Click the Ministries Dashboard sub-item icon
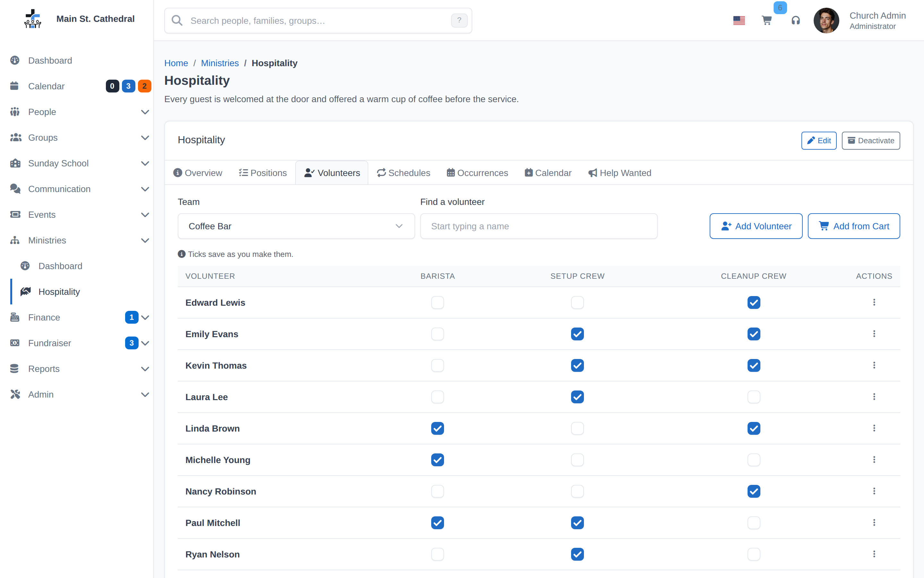Screen dimensions: 924x578 pyautogui.click(x=25, y=266)
